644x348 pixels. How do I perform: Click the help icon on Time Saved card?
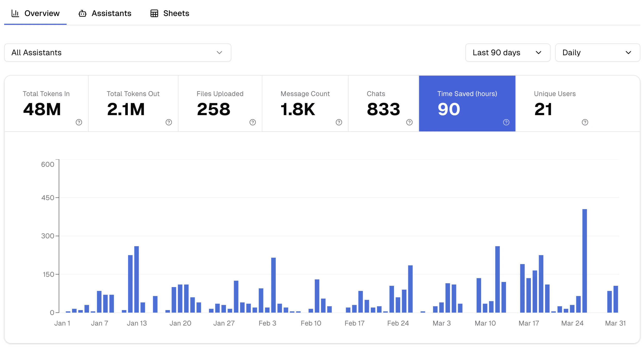[x=506, y=122]
